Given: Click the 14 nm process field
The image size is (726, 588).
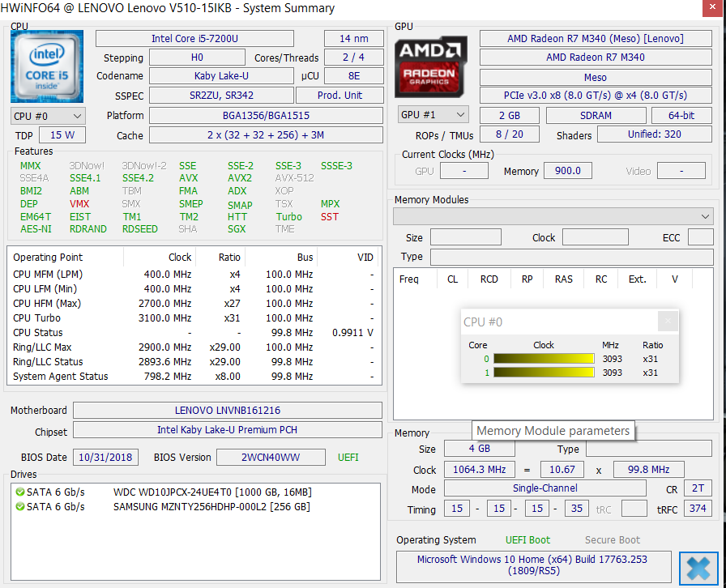Looking at the screenshot, I should (x=354, y=38).
